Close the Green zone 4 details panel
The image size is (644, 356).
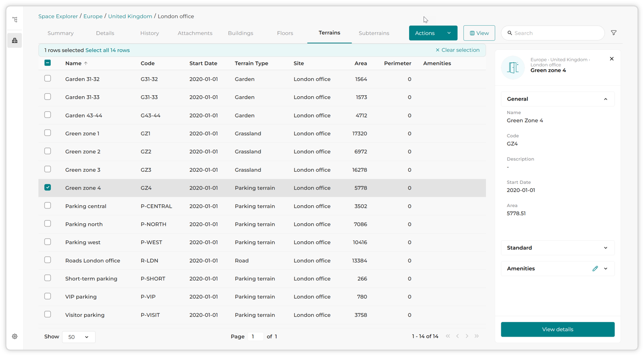pos(612,59)
